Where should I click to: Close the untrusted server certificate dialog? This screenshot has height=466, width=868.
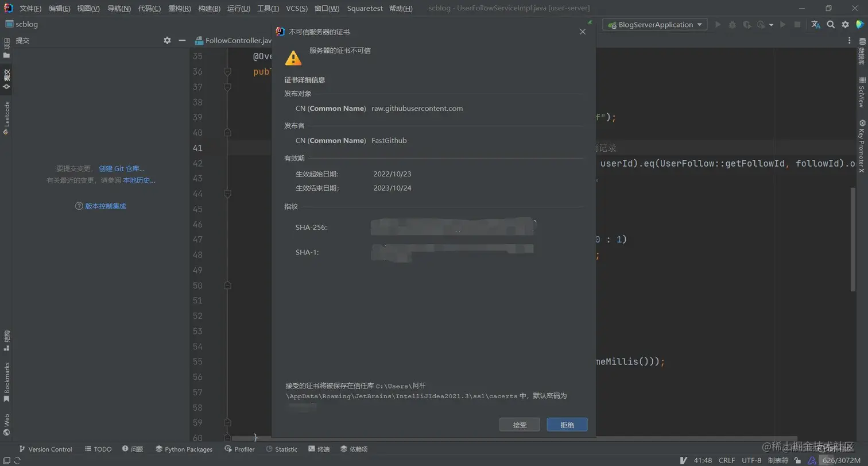pyautogui.click(x=583, y=32)
